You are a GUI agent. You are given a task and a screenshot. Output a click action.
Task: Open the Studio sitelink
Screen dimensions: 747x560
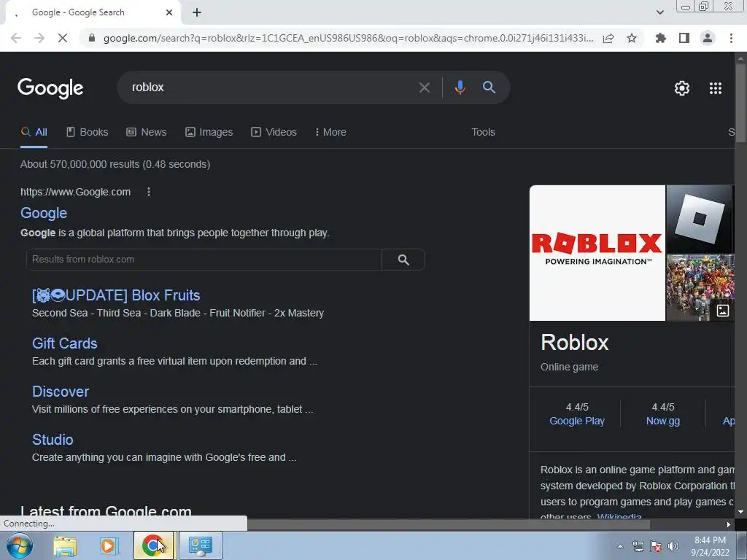pos(53,440)
